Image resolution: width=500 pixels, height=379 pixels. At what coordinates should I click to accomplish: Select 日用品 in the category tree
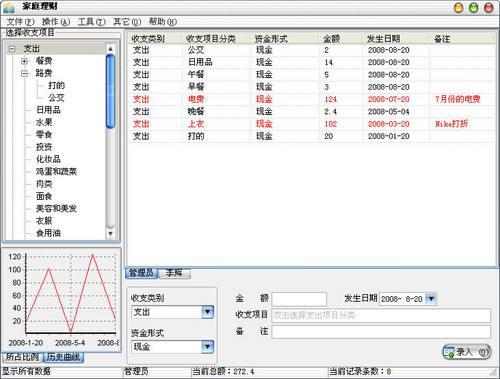click(x=48, y=110)
